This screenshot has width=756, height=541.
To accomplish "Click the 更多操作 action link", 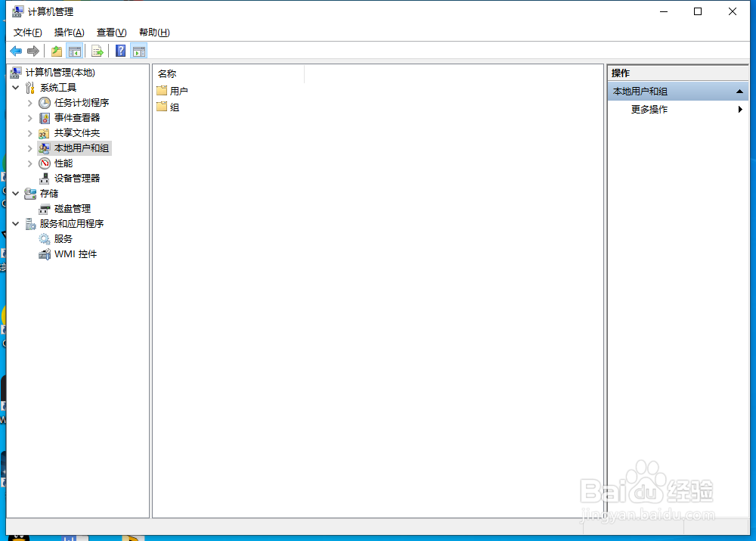I will (649, 110).
